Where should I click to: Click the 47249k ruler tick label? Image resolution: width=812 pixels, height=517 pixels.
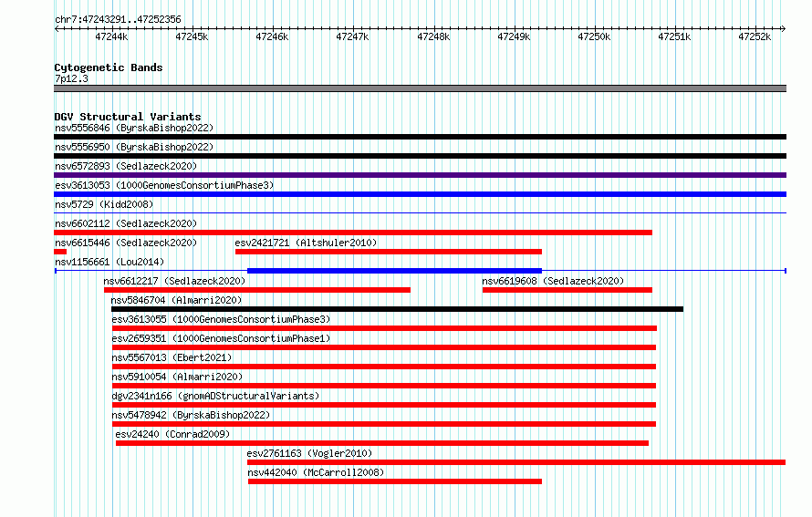[x=514, y=36]
